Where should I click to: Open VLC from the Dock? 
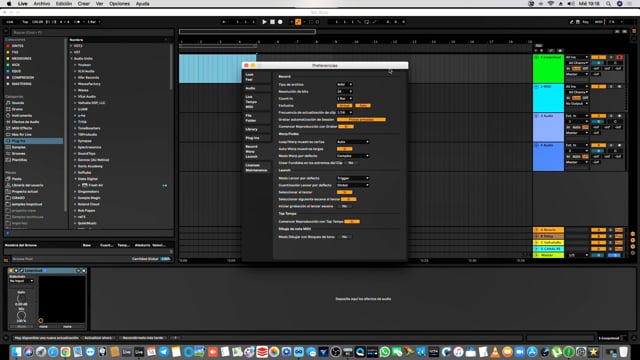pyautogui.click(x=495, y=352)
